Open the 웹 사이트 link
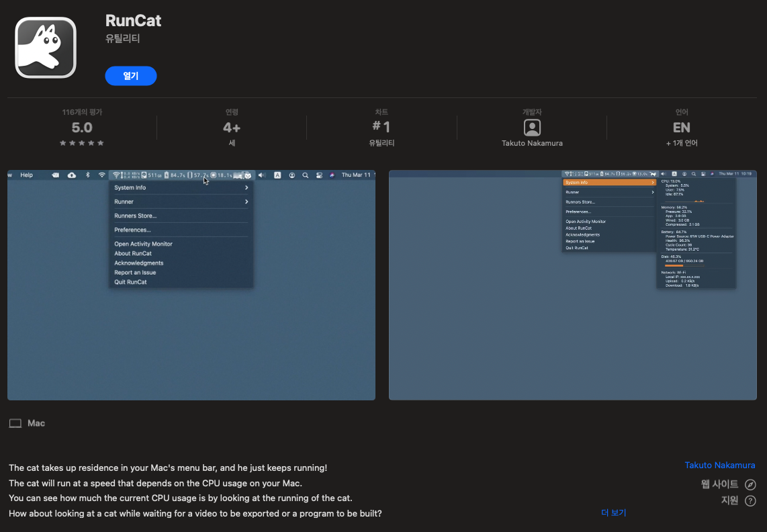This screenshot has width=767, height=532. pos(719,484)
